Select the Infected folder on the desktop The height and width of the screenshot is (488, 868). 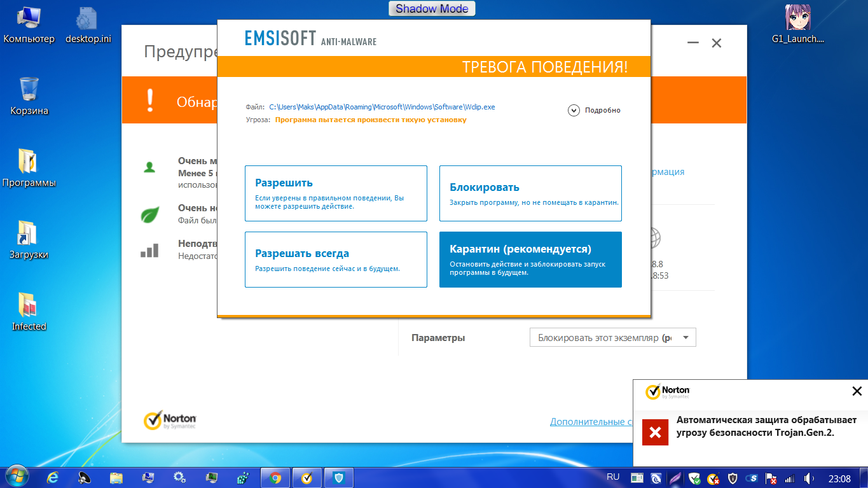pyautogui.click(x=29, y=312)
